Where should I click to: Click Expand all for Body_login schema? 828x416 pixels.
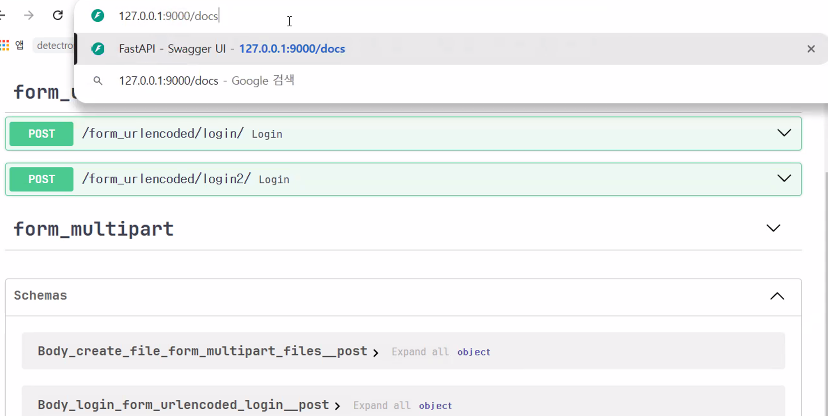381,405
